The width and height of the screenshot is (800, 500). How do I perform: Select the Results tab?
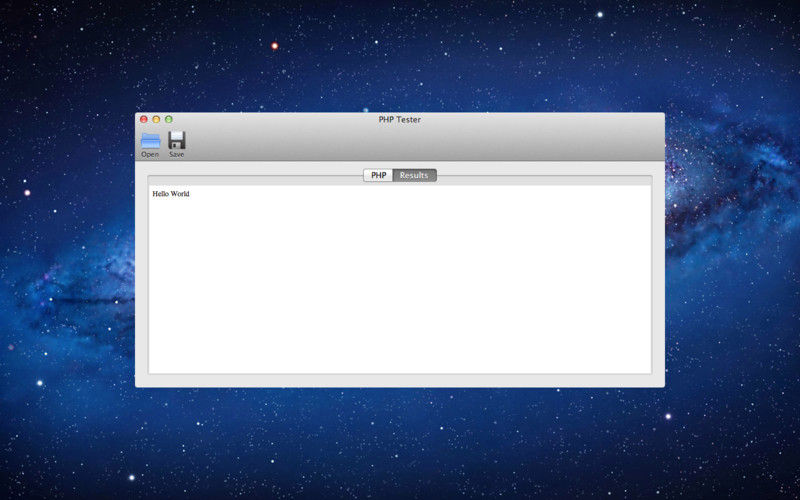414,176
